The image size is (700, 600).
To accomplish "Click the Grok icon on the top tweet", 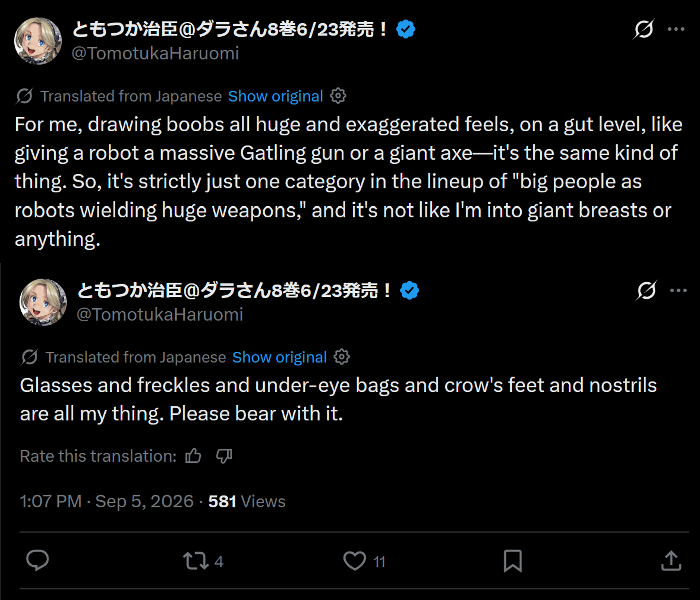I will [x=644, y=29].
